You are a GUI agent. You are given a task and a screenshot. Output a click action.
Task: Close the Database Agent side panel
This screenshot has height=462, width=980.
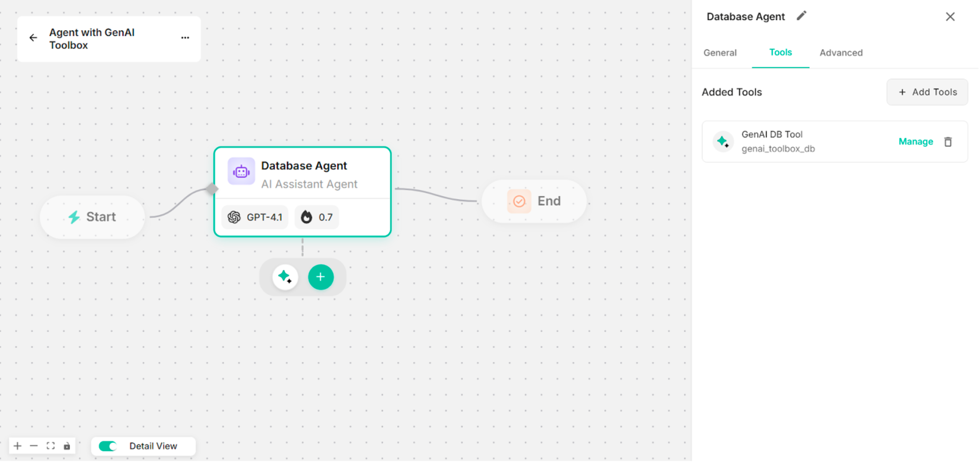coord(950,17)
